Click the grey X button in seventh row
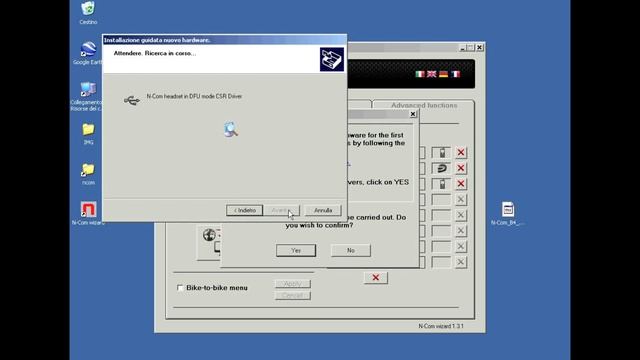This screenshot has height=360, width=640. point(461,247)
